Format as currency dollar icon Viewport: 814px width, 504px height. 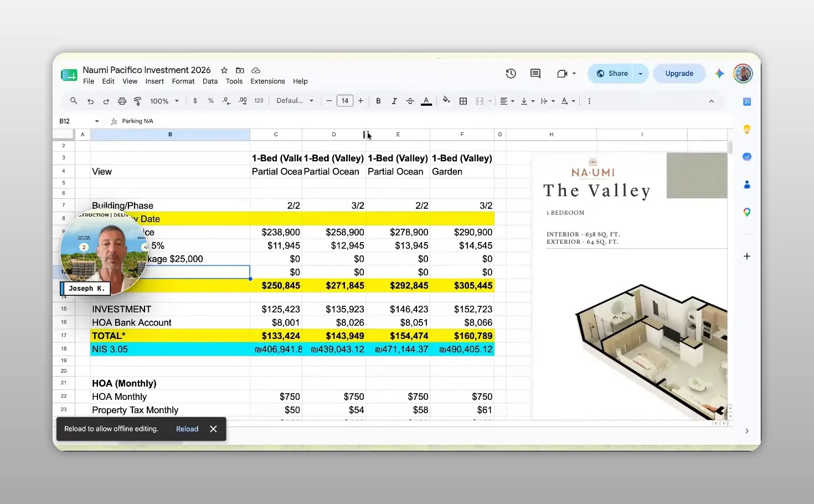[x=195, y=101]
